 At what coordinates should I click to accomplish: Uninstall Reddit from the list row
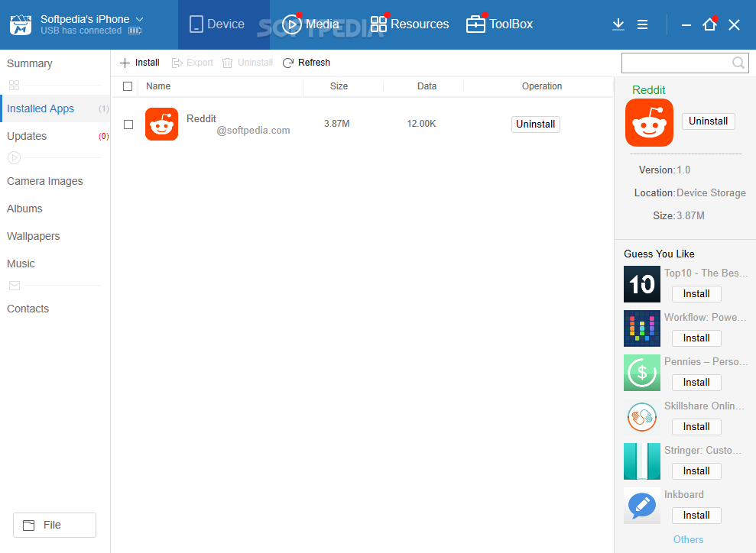point(536,125)
